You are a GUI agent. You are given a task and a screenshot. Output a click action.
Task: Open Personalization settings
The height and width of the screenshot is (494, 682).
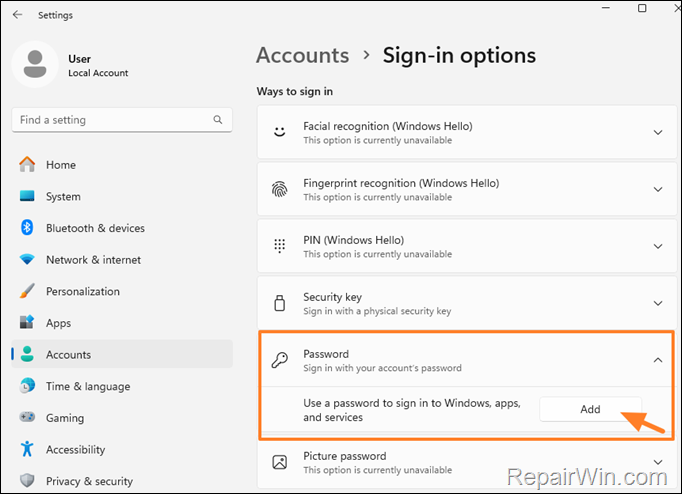(x=122, y=291)
